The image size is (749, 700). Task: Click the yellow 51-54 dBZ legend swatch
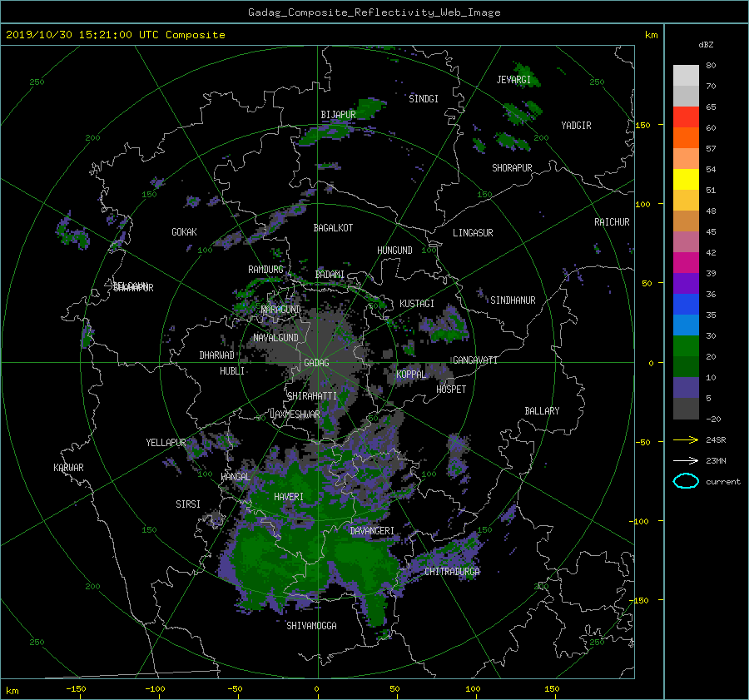tap(686, 179)
